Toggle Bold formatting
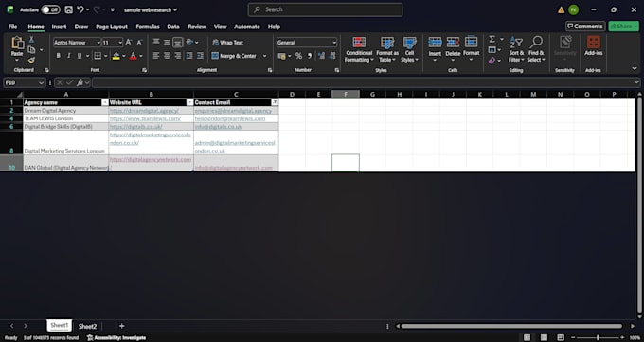 click(59, 56)
